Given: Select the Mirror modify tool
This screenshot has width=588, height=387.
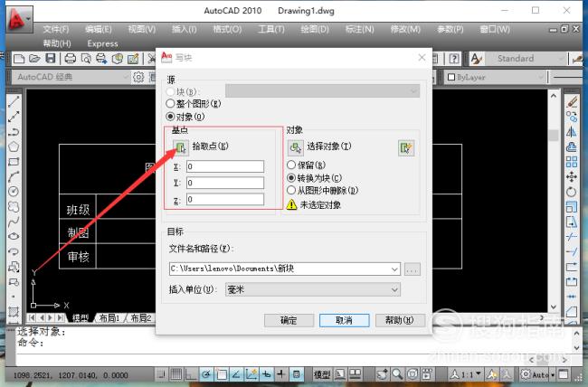Looking at the screenshot, I should 572,132.
